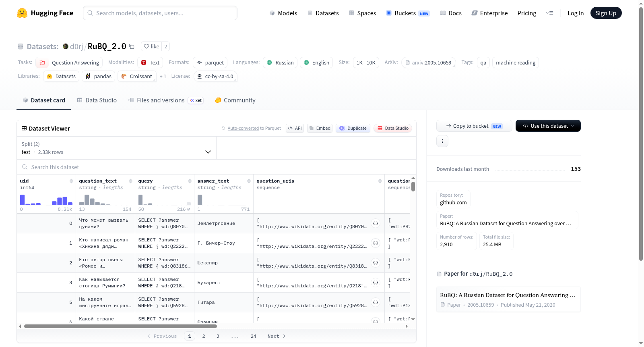The width and height of the screenshot is (644, 347).
Task: Open the arxiv:2005.10659 tag
Action: pyautogui.click(x=428, y=62)
